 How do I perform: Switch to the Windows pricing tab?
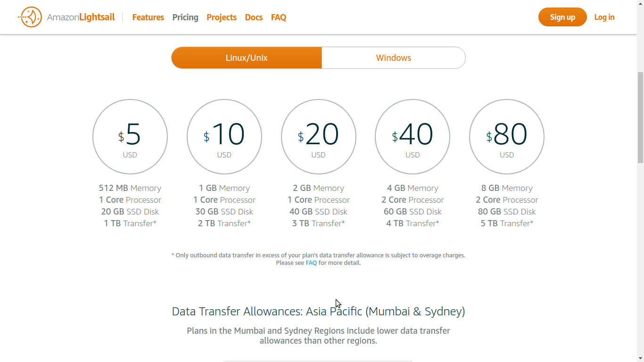coord(394,58)
